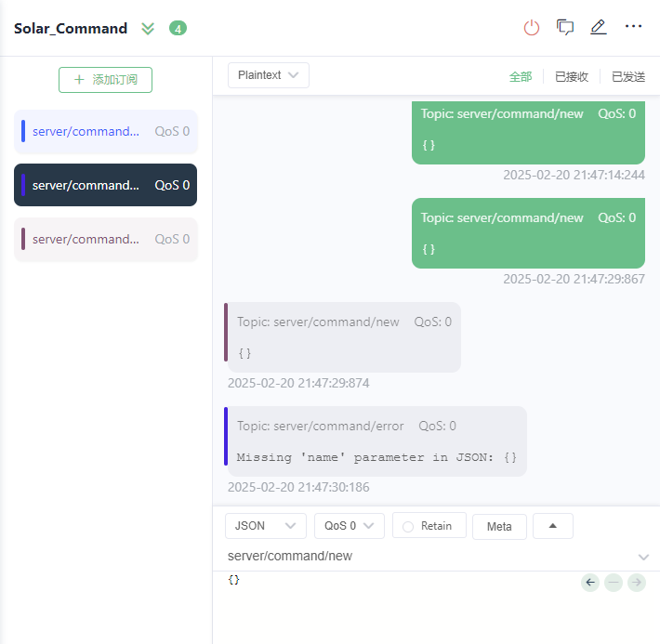
Task: Switch to the 已接收 received filter
Action: (572, 76)
